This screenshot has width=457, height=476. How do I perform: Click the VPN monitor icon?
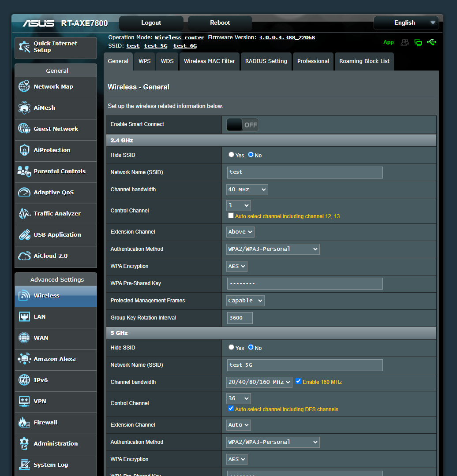pos(24,401)
